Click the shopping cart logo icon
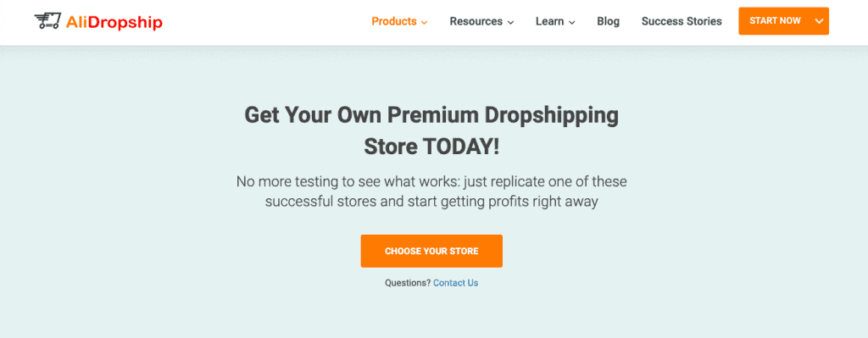The height and width of the screenshot is (338, 868). [47, 21]
